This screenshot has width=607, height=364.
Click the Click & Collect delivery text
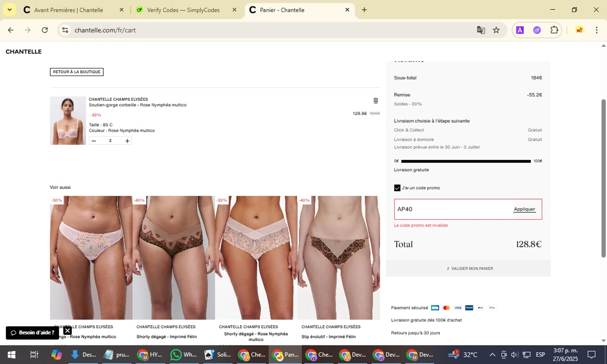click(x=409, y=130)
